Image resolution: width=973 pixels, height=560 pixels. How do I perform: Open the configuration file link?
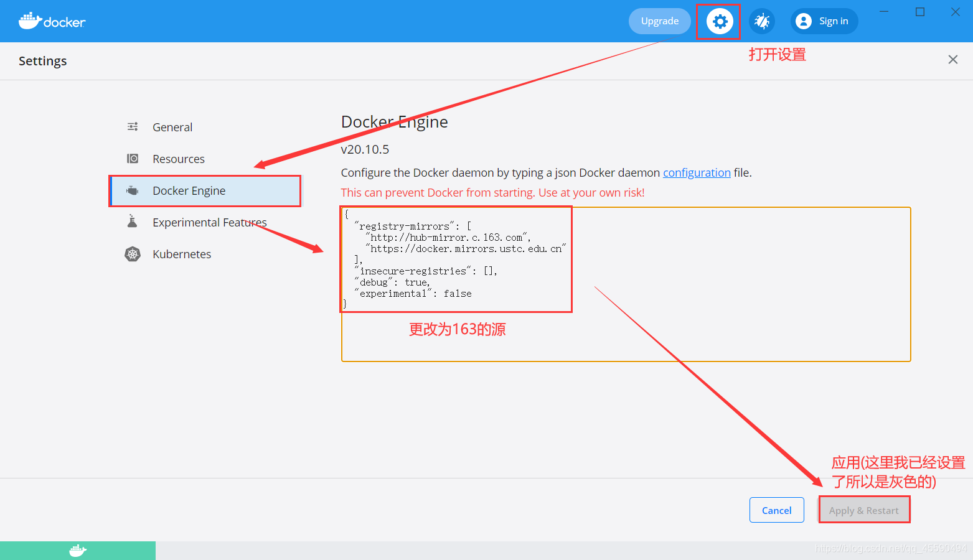tap(697, 172)
